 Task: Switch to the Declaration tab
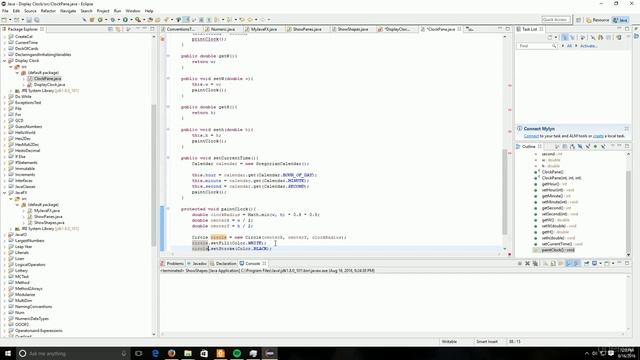(223, 263)
